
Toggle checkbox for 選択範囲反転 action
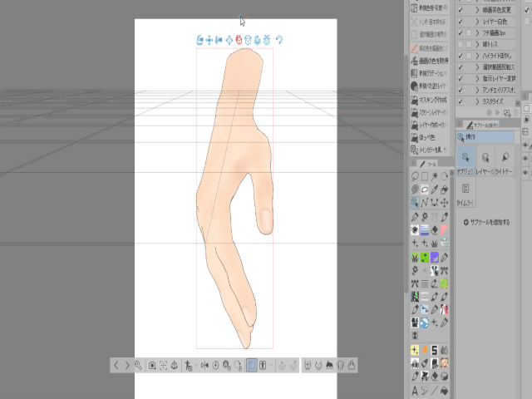click(461, 67)
